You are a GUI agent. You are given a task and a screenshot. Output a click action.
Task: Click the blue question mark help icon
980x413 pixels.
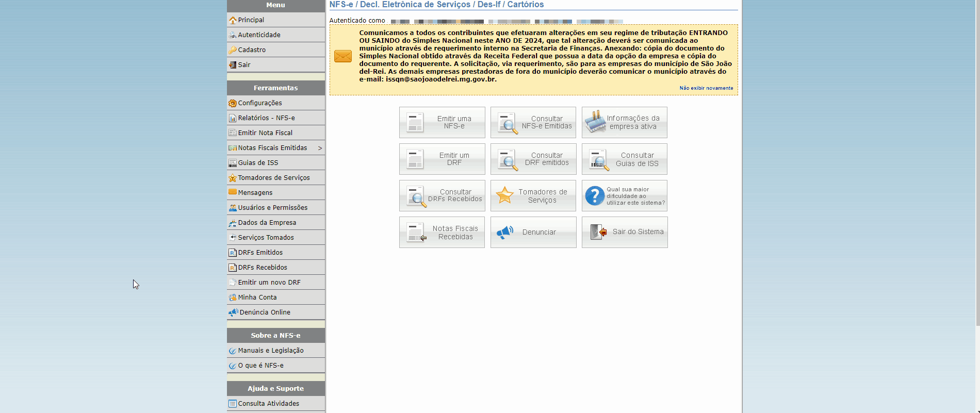click(x=594, y=196)
